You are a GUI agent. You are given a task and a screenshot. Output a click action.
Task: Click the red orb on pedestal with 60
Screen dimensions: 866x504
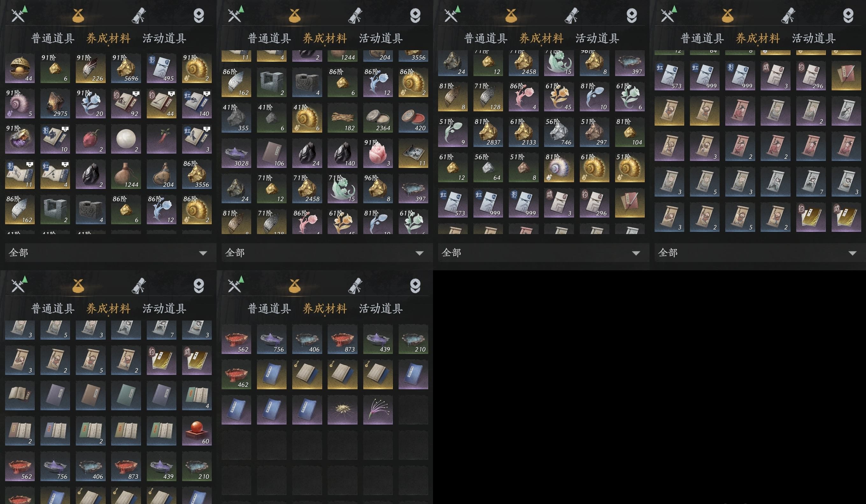(x=196, y=431)
